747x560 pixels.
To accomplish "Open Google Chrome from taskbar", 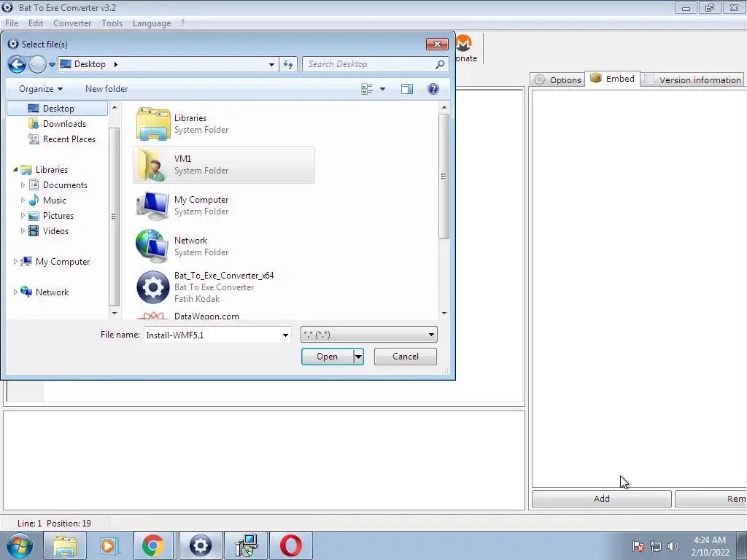I will point(153,545).
